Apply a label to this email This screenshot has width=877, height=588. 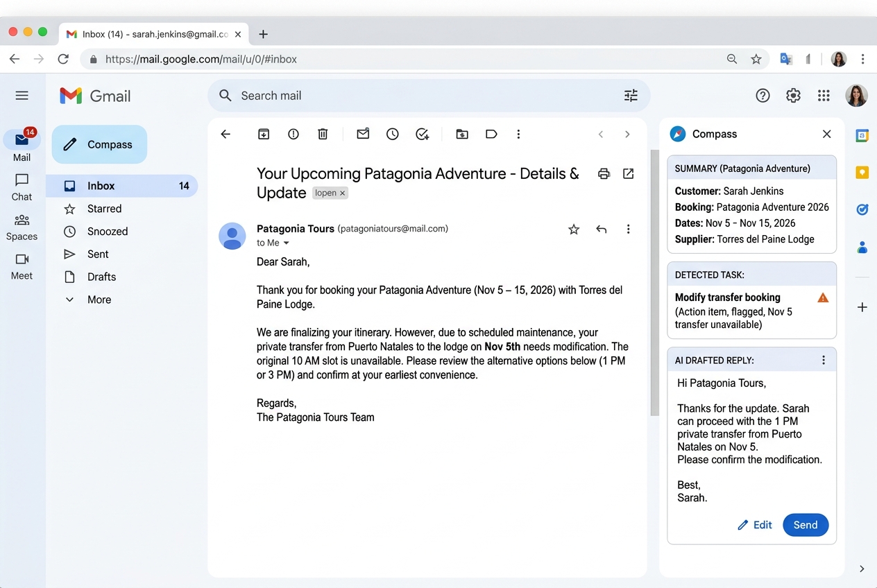tap(491, 135)
